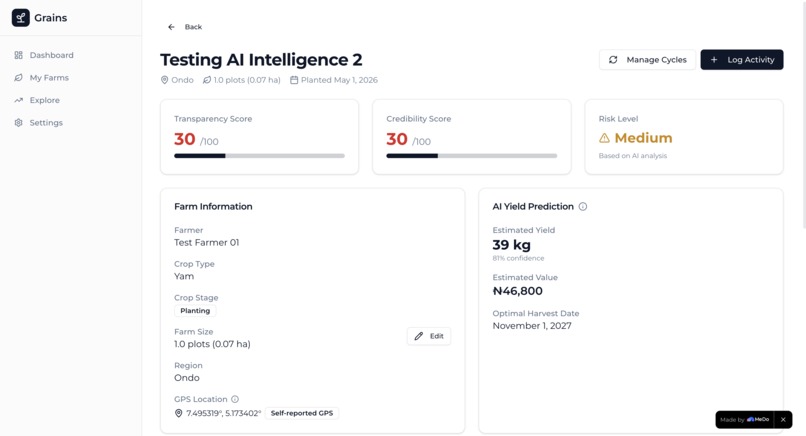Click the Transparency Score progress bar

click(259, 156)
